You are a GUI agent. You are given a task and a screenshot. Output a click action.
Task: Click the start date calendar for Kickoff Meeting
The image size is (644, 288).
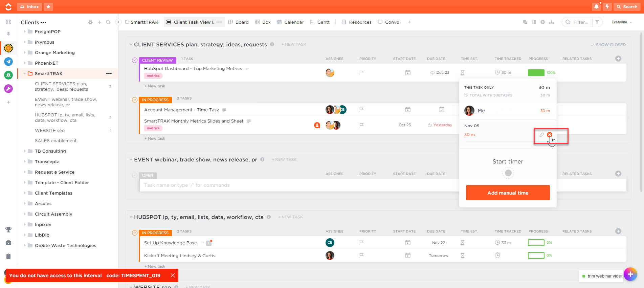pos(408,256)
